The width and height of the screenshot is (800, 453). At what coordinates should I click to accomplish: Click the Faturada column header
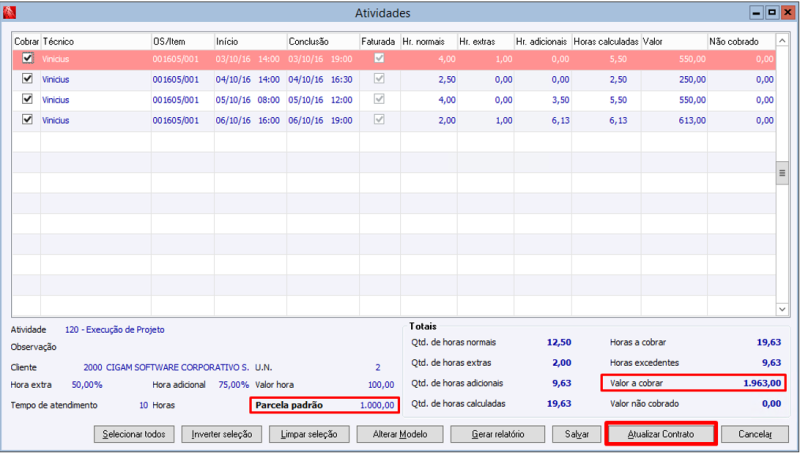point(380,41)
